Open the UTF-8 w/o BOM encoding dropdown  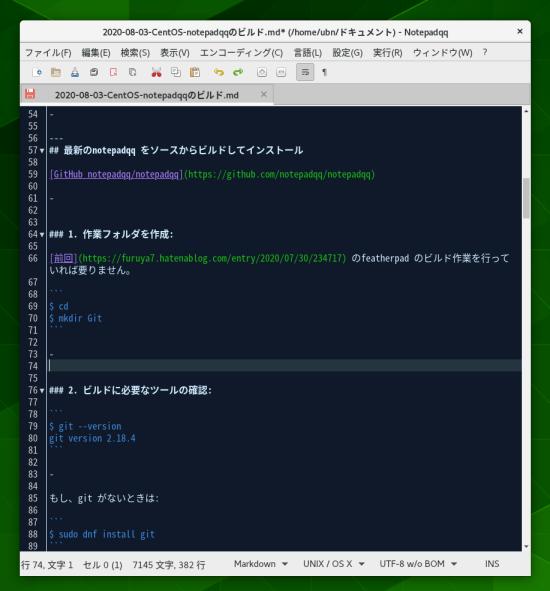pyautogui.click(x=418, y=564)
